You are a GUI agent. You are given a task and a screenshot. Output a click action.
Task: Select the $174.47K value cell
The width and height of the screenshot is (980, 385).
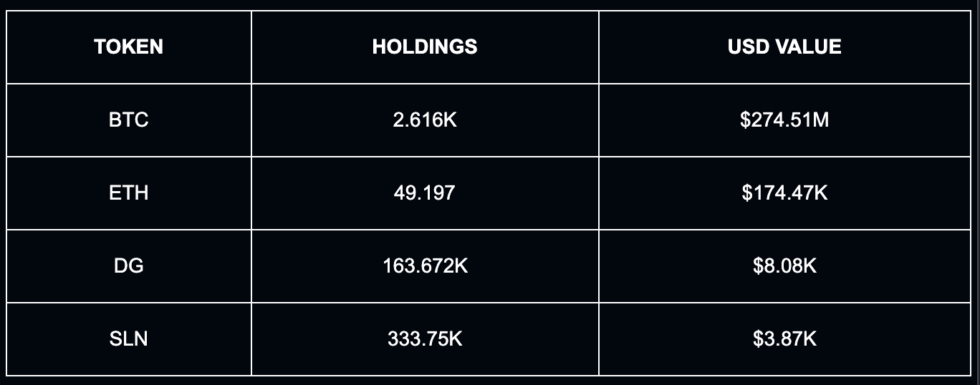point(784,192)
